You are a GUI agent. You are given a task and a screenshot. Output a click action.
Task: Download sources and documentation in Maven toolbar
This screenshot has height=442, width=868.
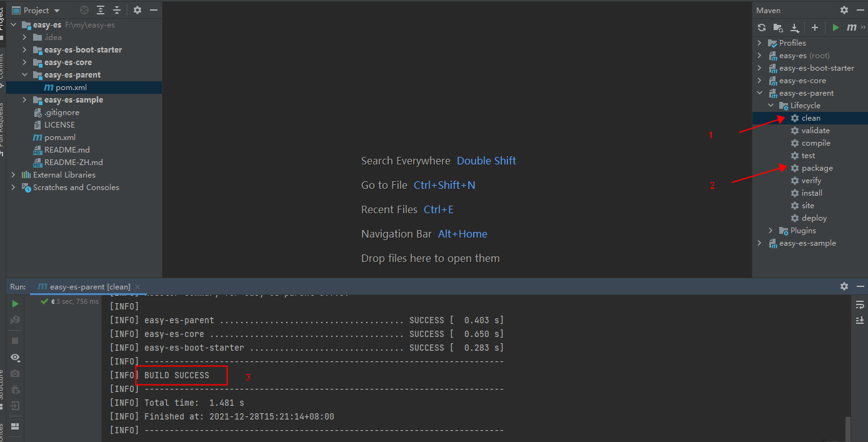pyautogui.click(x=795, y=28)
